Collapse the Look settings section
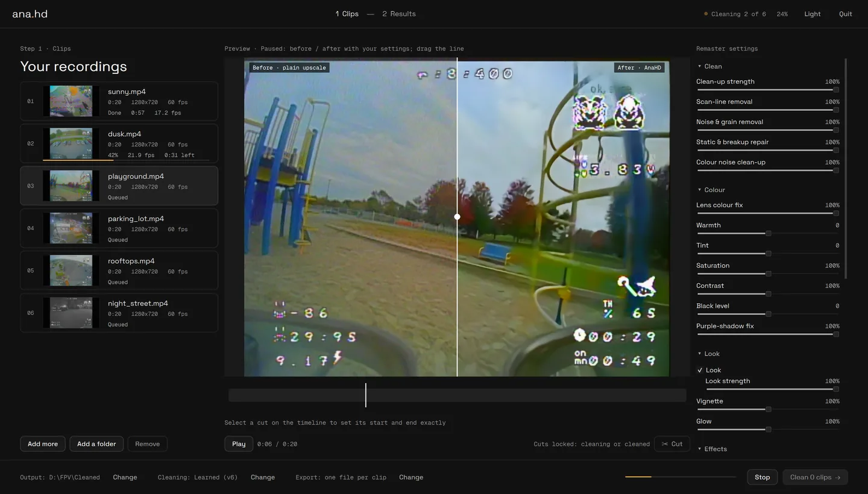The height and width of the screenshot is (494, 868). click(x=708, y=354)
